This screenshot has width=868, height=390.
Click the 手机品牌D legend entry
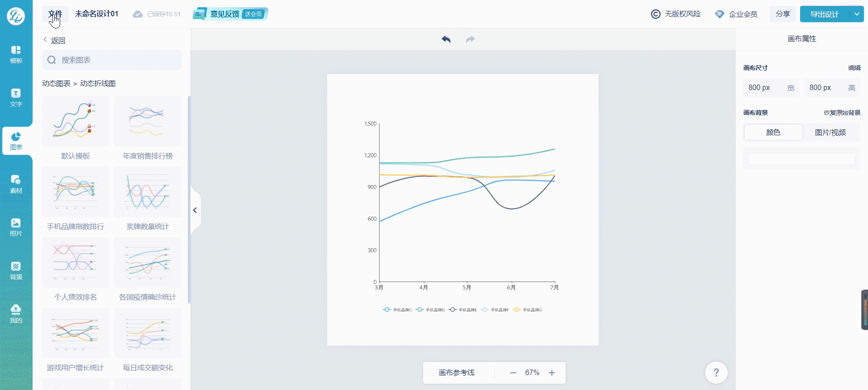tap(430, 309)
